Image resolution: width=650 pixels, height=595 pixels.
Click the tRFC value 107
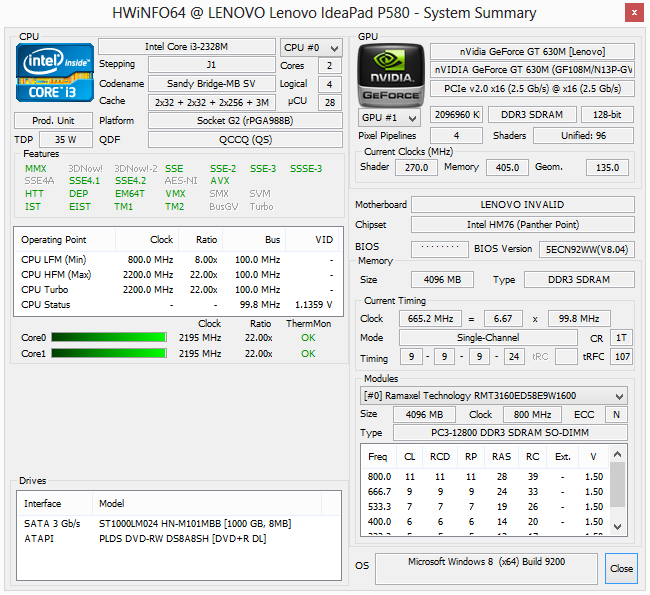[x=622, y=357]
